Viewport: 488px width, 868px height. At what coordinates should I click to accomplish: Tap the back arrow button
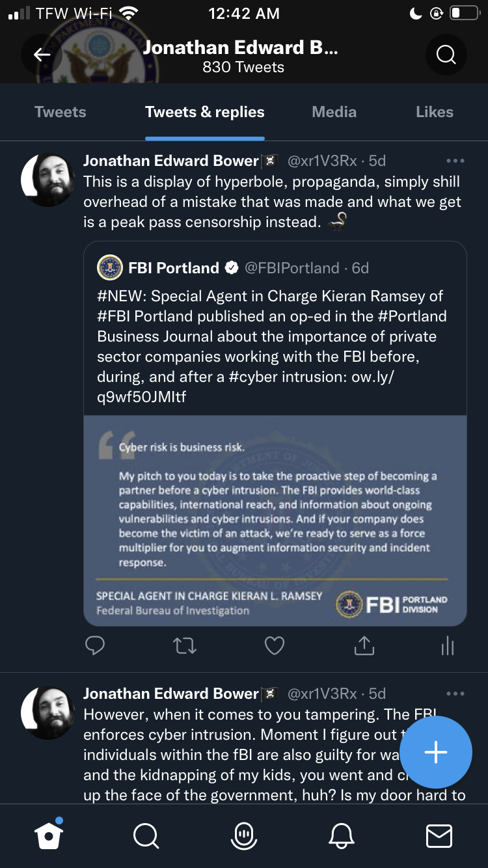pyautogui.click(x=42, y=55)
